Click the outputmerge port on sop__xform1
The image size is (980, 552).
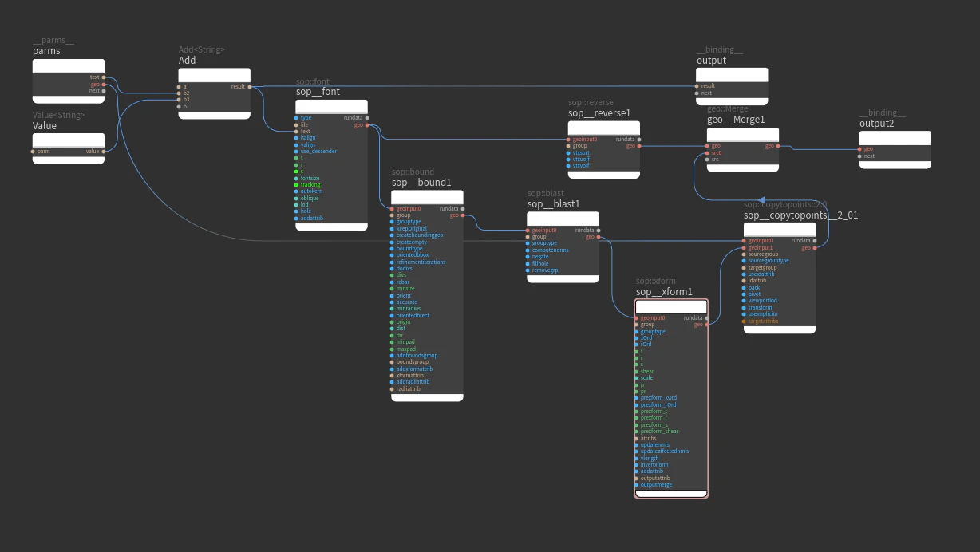coord(637,485)
